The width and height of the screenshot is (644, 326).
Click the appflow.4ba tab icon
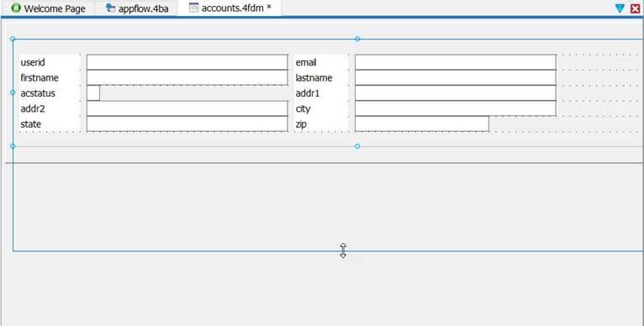(110, 8)
